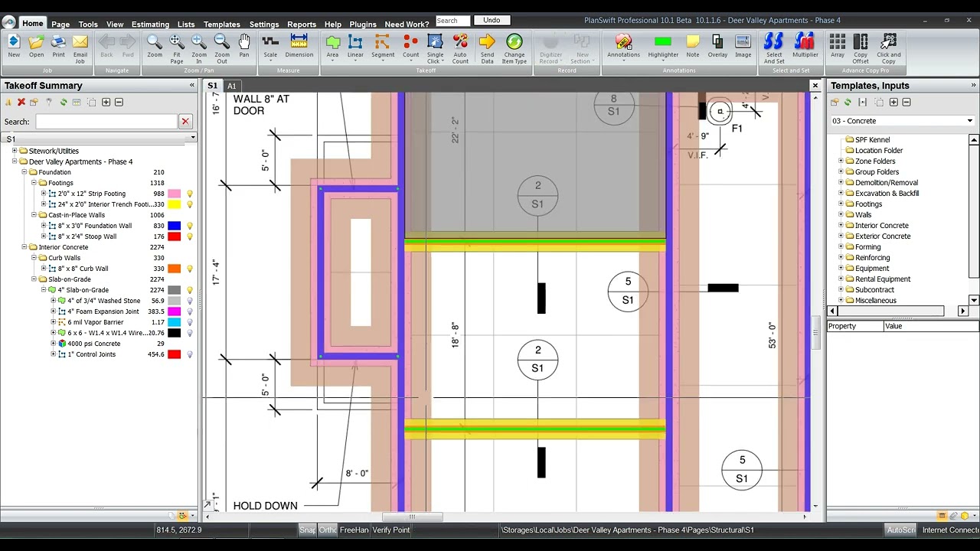Toggle lightbulb for 1" Control Joints
This screenshot has height=551, width=980.
pyautogui.click(x=190, y=354)
